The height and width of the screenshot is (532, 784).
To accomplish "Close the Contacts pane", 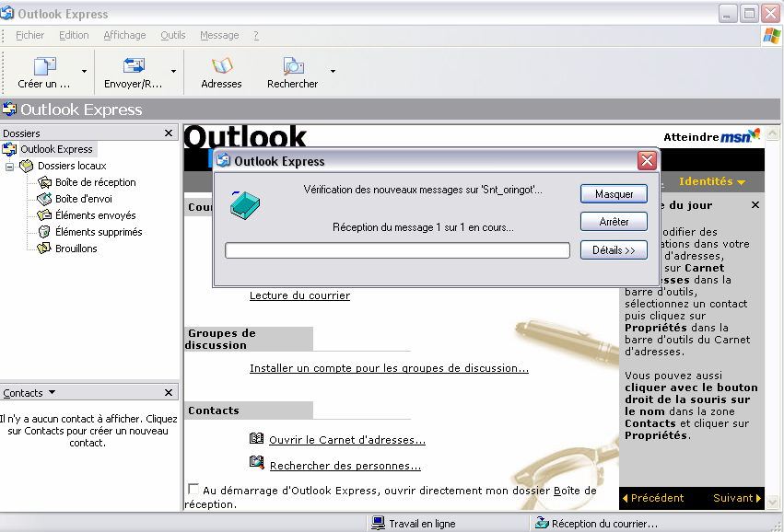I will tap(169, 393).
